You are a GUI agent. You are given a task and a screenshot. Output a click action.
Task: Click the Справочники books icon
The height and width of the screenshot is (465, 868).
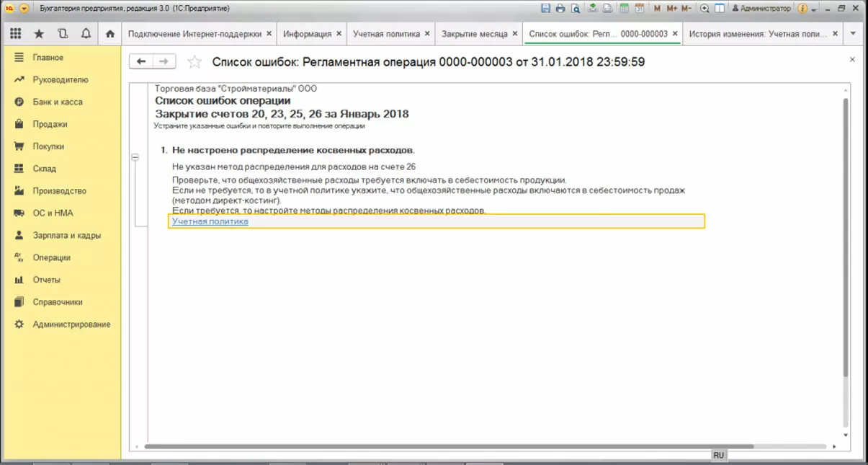click(19, 302)
